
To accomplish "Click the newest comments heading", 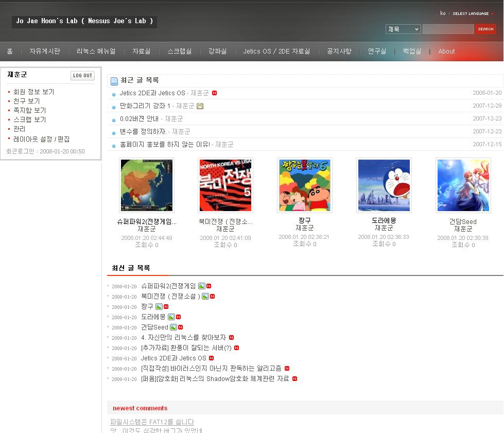I will coord(140,408).
